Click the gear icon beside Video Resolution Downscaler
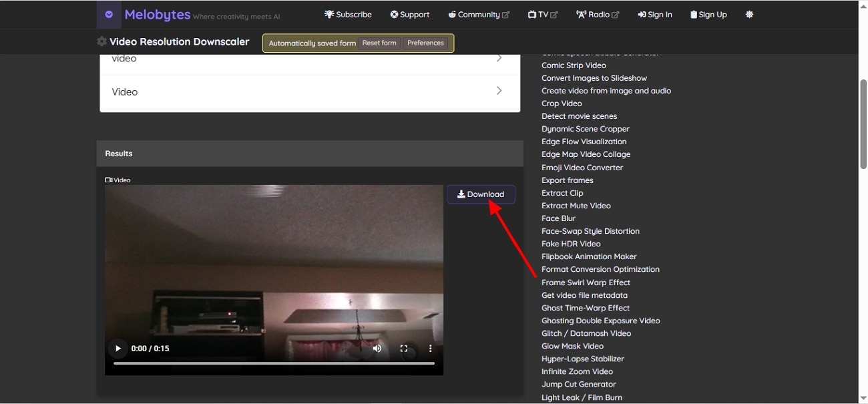Viewport: 868px width, 404px height. coord(101,41)
